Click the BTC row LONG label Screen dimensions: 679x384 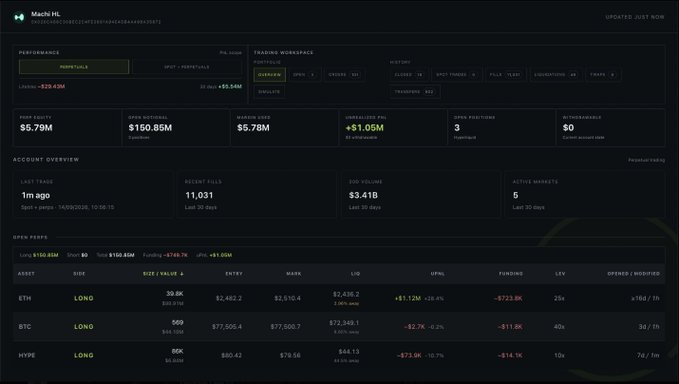[84, 327]
